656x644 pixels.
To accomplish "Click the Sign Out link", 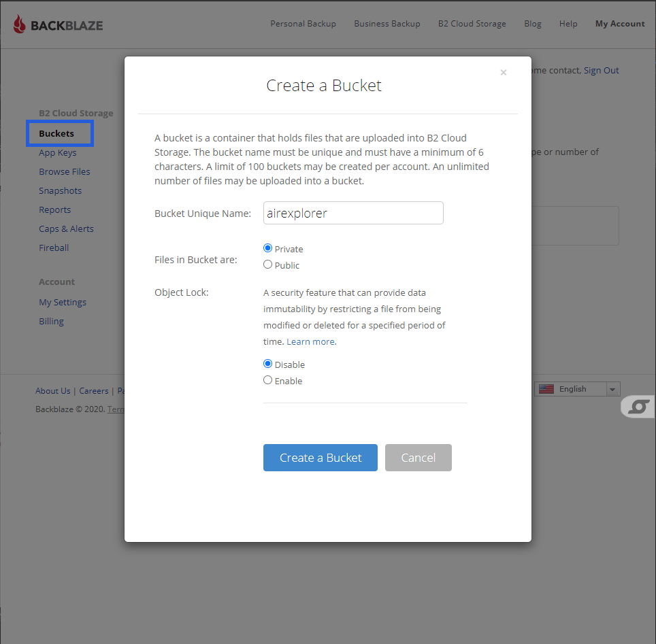I will 601,70.
